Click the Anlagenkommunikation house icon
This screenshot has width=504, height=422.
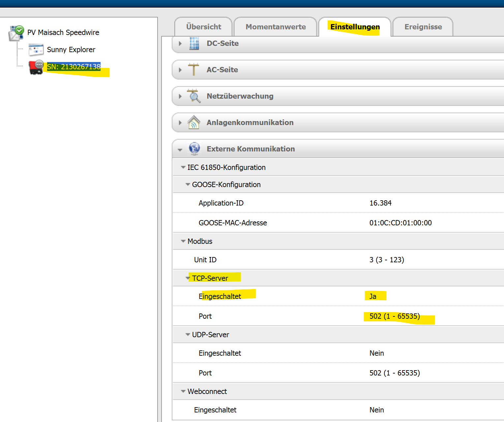click(x=194, y=122)
